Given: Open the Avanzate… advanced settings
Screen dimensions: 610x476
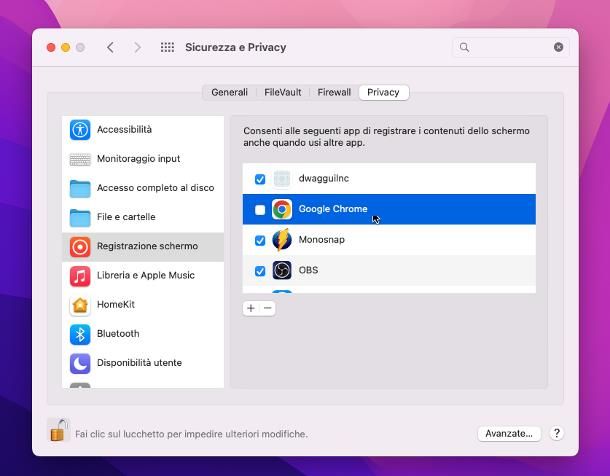Looking at the screenshot, I should (x=509, y=434).
